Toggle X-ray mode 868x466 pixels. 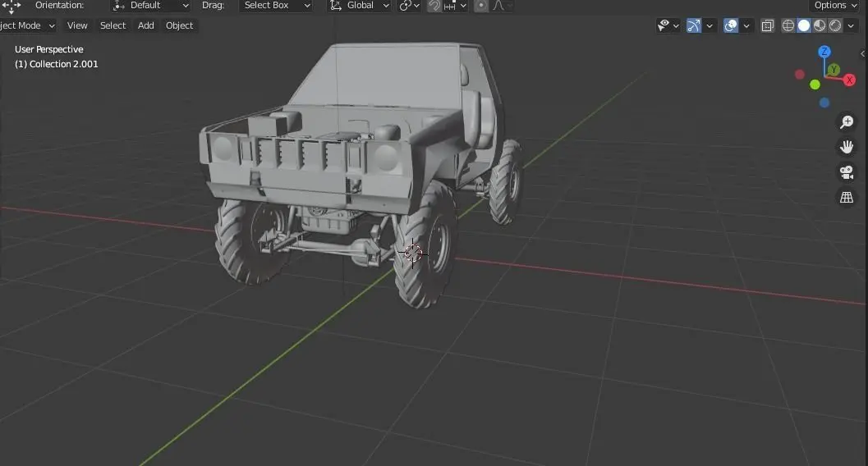(767, 25)
